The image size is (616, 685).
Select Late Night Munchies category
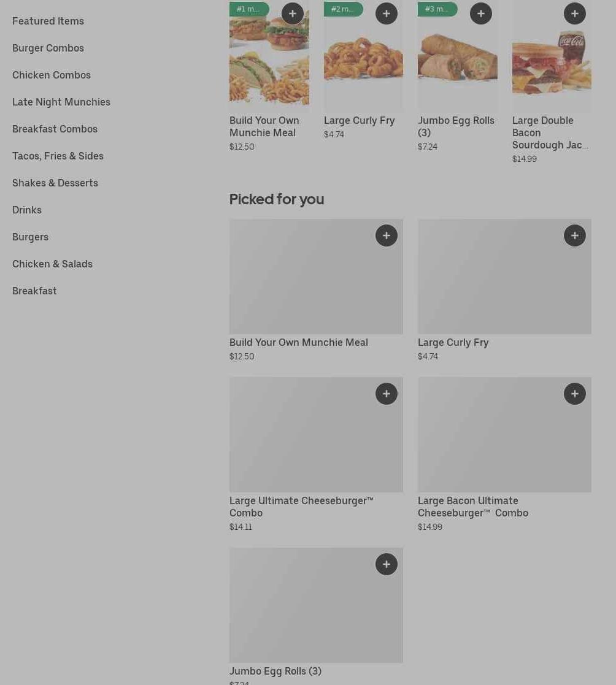61,102
